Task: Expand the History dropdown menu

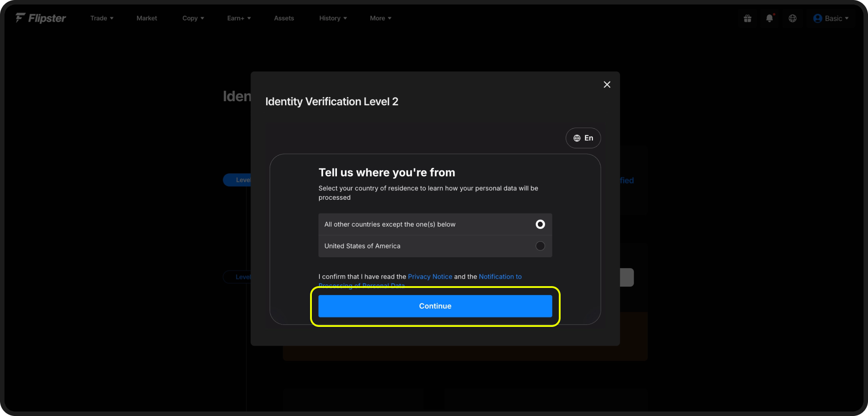Action: coord(333,18)
